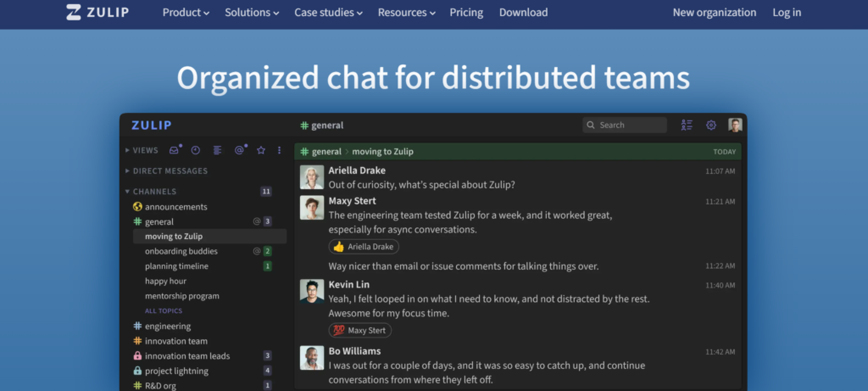This screenshot has height=391, width=868.
Task: Open the three-dot more views menu
Action: pos(279,150)
